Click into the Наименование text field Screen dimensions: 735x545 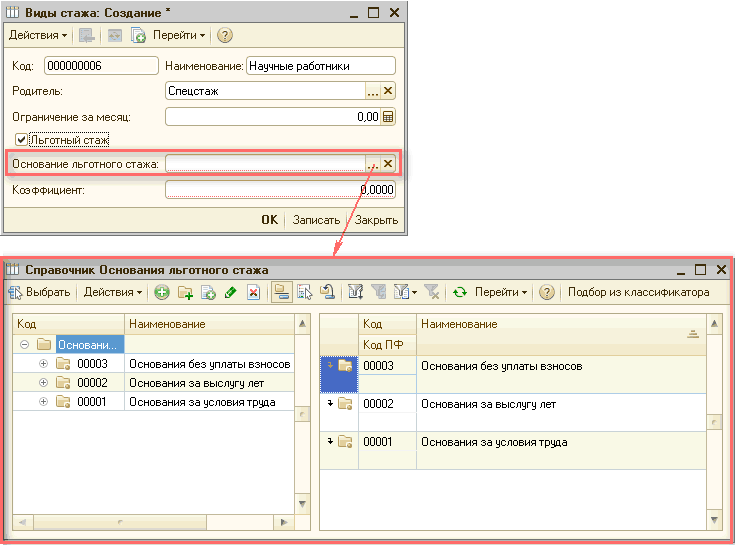click(320, 66)
